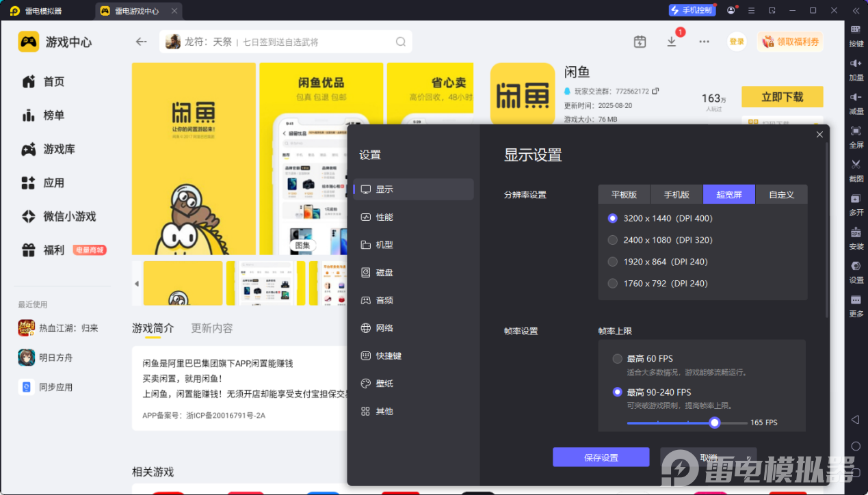Click the game search input field
Screen dimensions: 868x495
pyautogui.click(x=287, y=42)
